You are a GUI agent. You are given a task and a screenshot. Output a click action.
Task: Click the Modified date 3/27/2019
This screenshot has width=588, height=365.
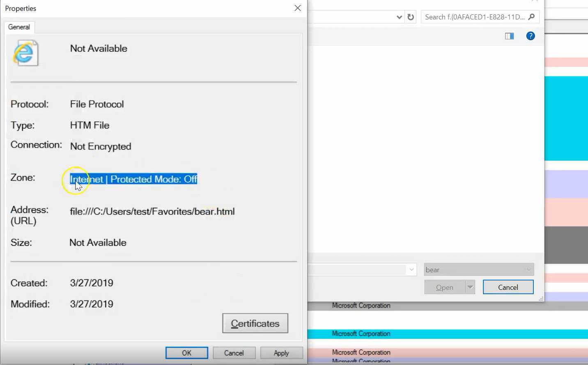(x=92, y=304)
